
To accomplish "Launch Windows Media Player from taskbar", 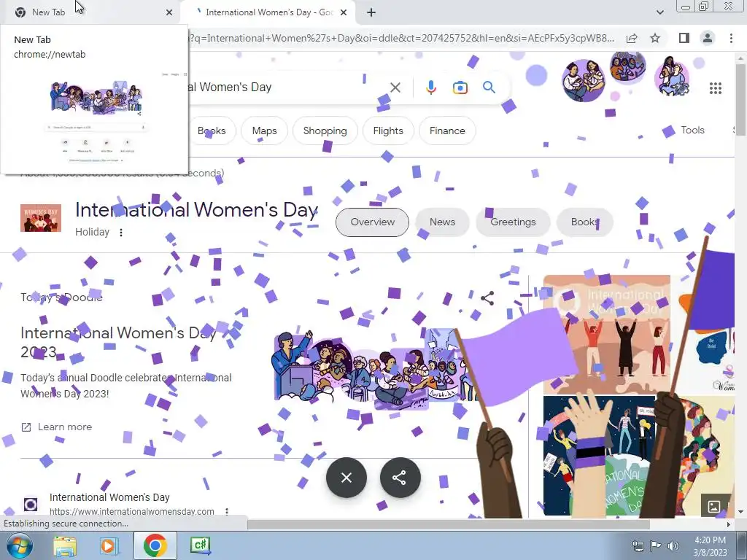I will pos(109,545).
